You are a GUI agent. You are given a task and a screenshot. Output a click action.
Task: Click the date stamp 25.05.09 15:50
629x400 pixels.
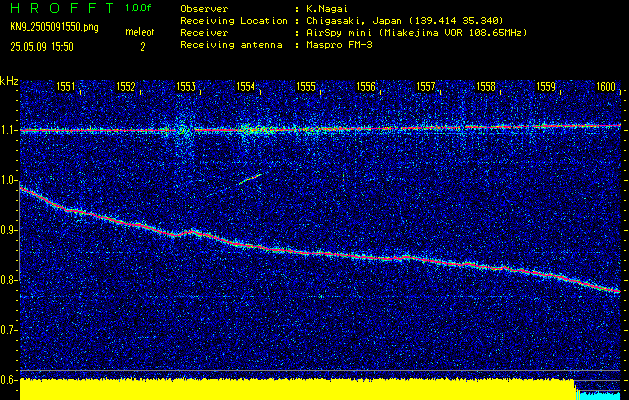(x=42, y=47)
